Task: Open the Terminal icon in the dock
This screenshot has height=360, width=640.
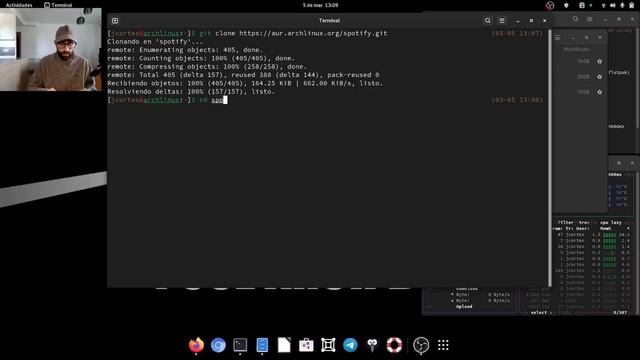Action: coord(240,345)
